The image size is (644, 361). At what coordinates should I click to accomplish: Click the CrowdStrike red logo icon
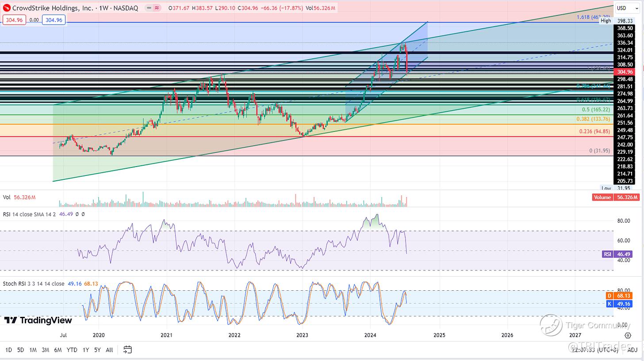(7, 8)
